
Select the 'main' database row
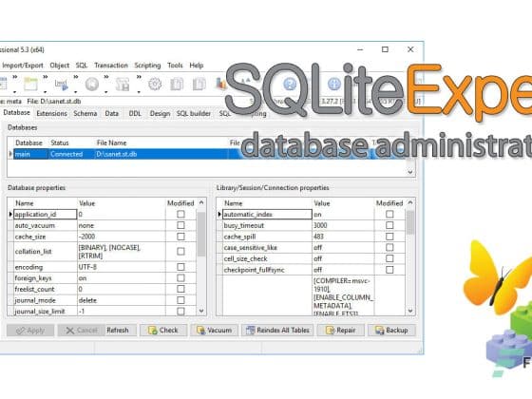click(210, 154)
